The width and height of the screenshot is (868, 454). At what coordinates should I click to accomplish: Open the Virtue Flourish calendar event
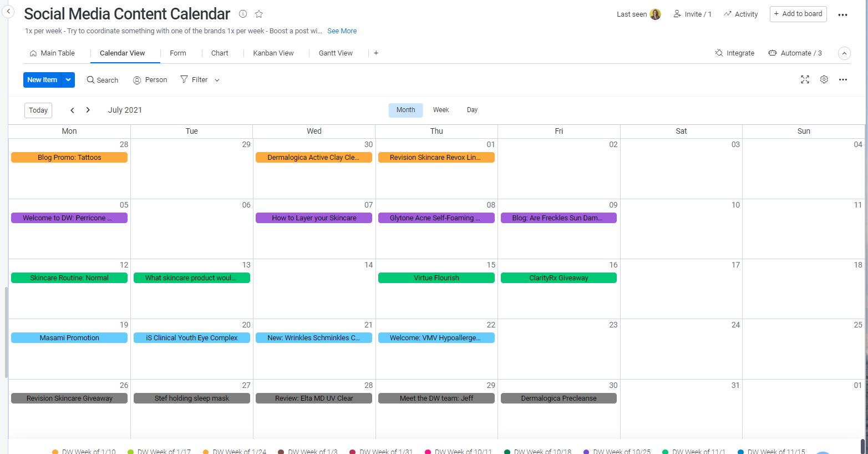tap(436, 278)
